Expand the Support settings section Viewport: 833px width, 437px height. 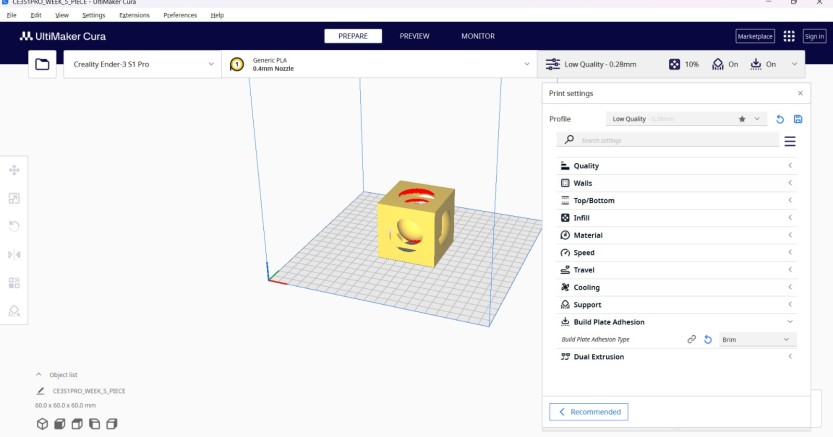(x=676, y=304)
